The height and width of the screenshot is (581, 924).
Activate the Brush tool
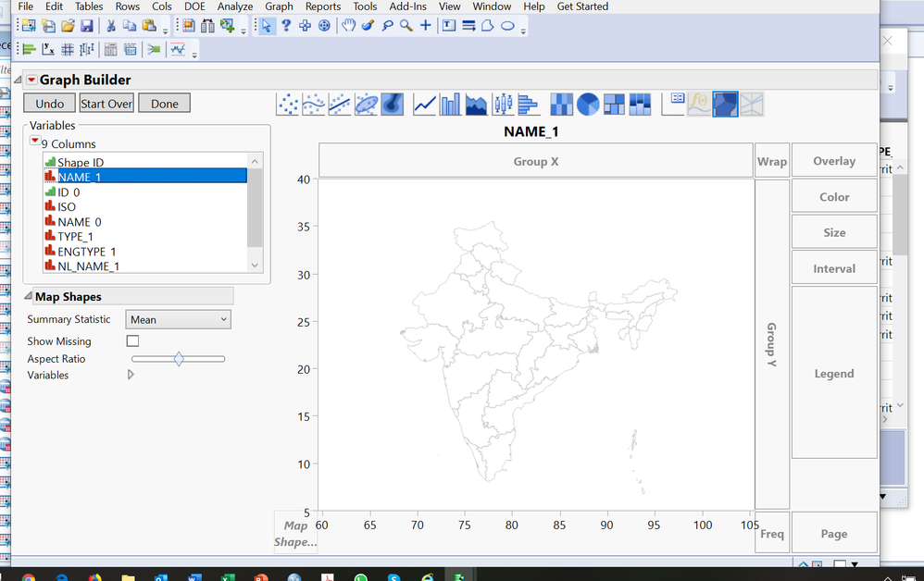click(x=368, y=26)
